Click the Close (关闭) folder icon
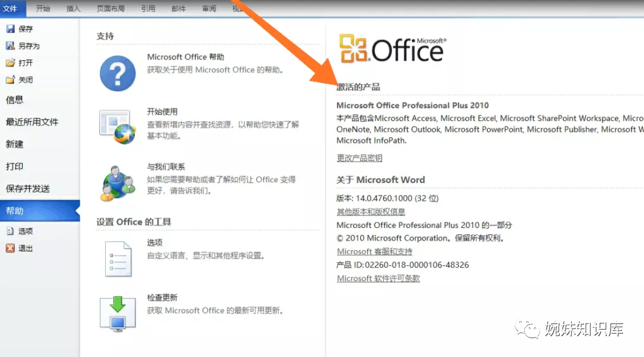This screenshot has height=357, width=644. click(10, 80)
